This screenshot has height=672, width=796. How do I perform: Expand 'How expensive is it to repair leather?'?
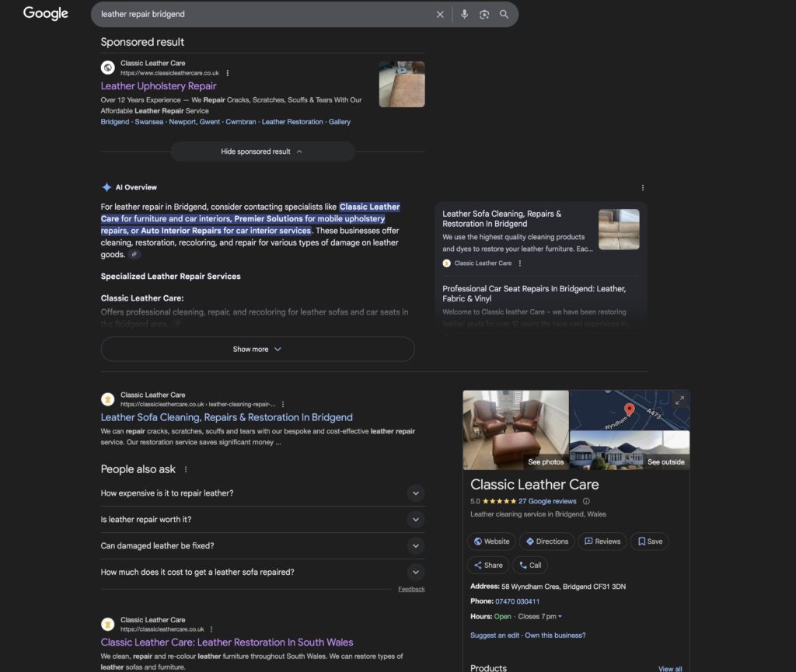coord(415,493)
